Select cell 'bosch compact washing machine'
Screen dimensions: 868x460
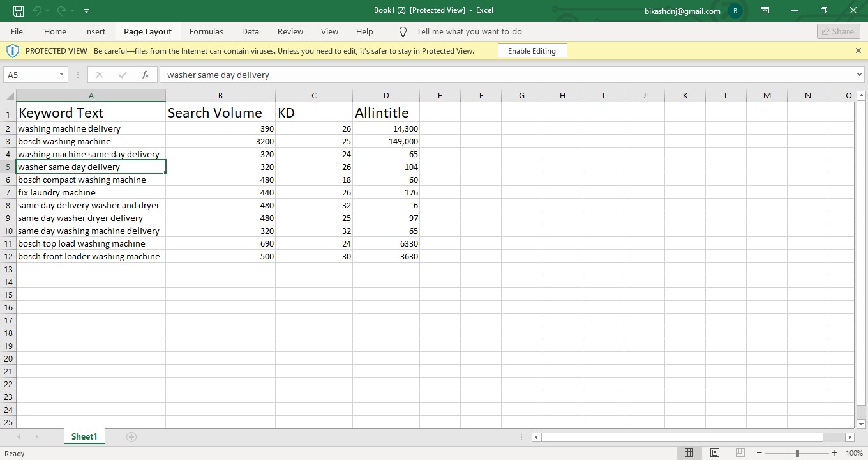91,180
